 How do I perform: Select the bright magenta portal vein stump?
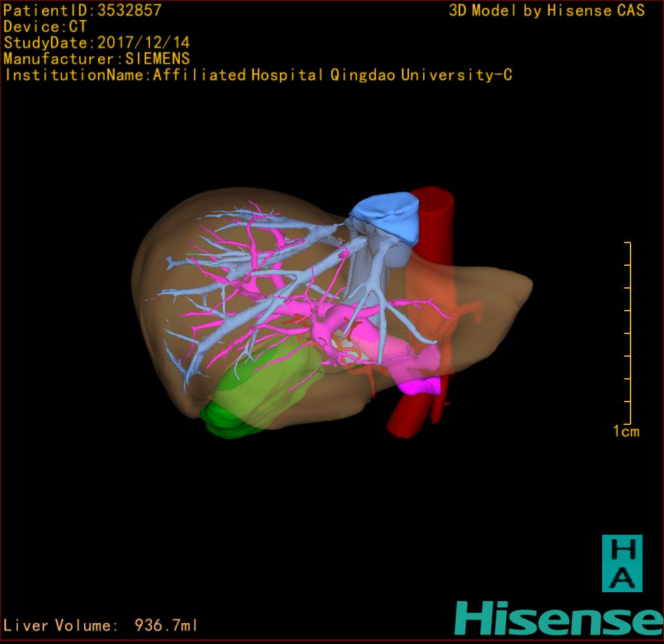pyautogui.click(x=419, y=386)
